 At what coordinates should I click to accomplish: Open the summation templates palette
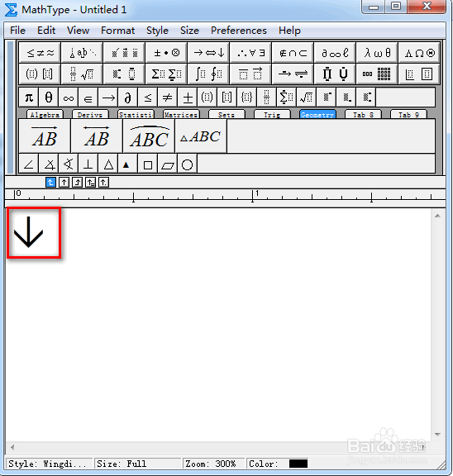pos(166,74)
